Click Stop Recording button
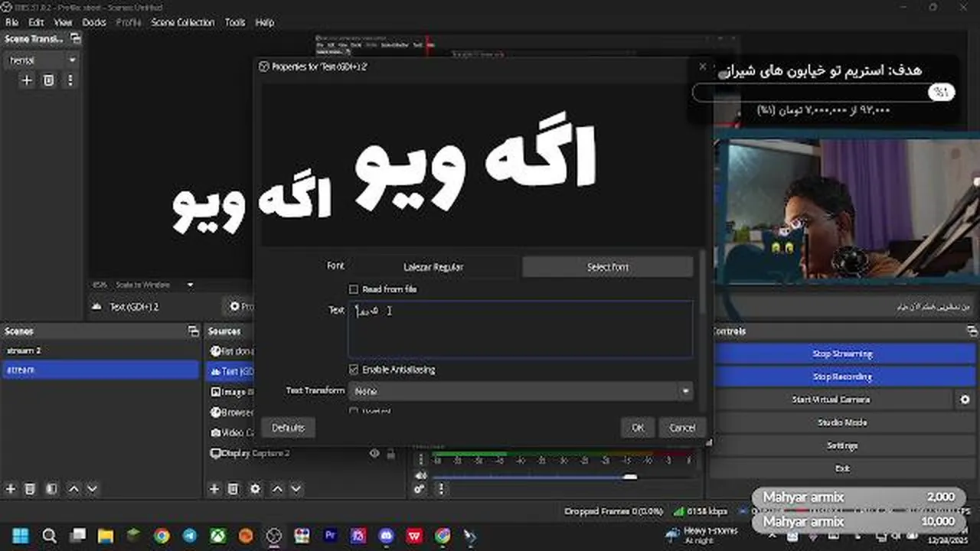 click(842, 377)
